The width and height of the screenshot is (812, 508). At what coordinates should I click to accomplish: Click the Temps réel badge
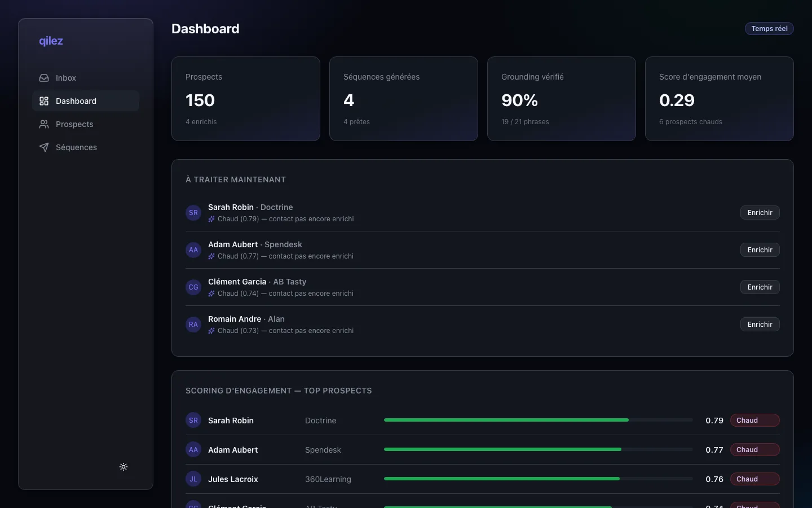769,29
